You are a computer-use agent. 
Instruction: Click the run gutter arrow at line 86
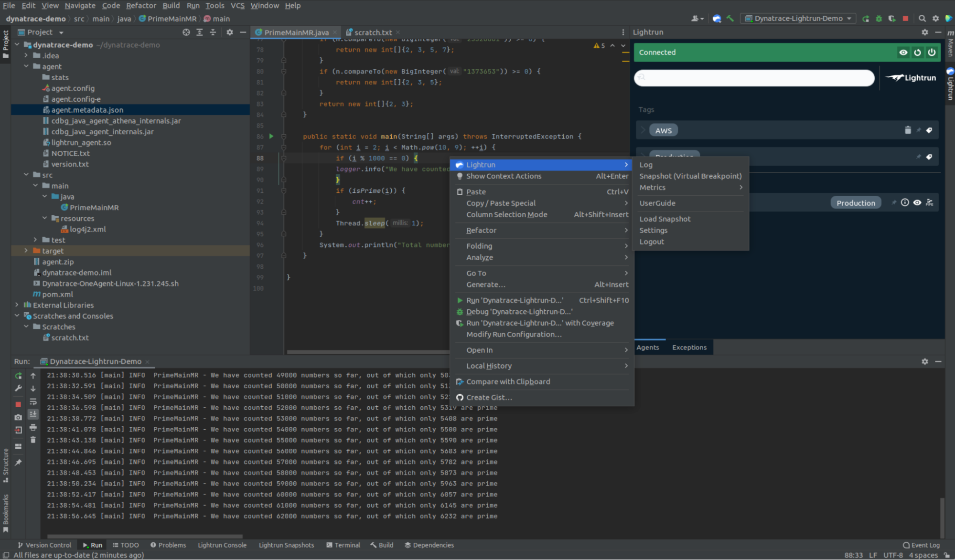pos(271,137)
